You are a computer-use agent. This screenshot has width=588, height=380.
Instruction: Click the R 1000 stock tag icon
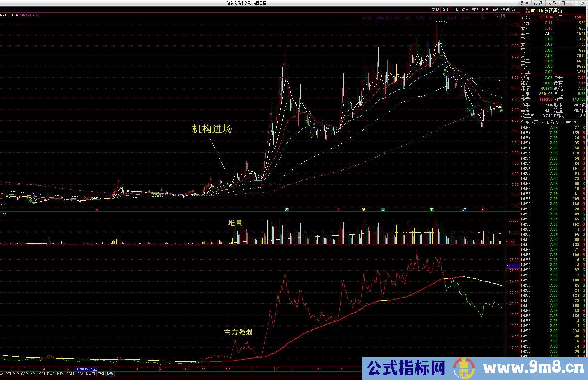tap(527, 11)
